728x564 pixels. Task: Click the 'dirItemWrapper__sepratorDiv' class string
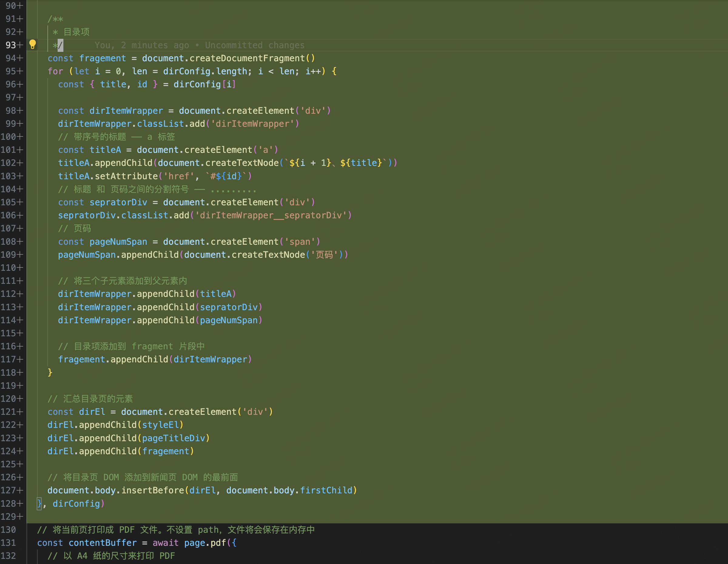pos(271,216)
